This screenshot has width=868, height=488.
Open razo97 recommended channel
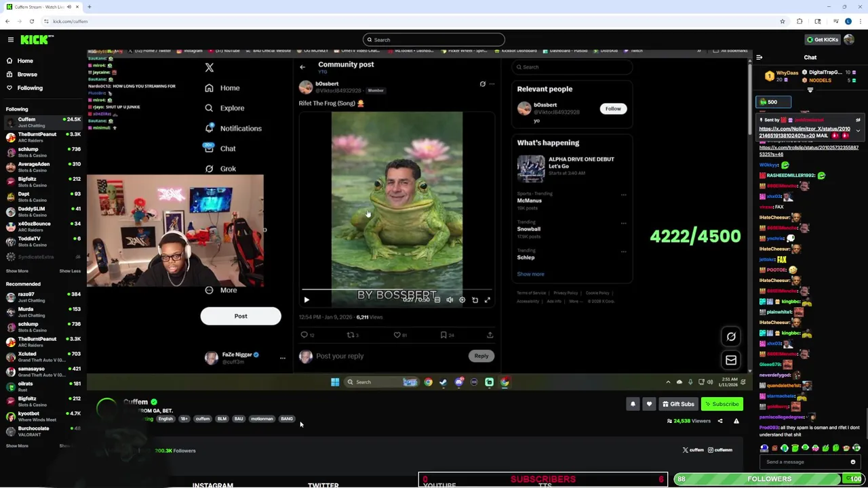42,297
